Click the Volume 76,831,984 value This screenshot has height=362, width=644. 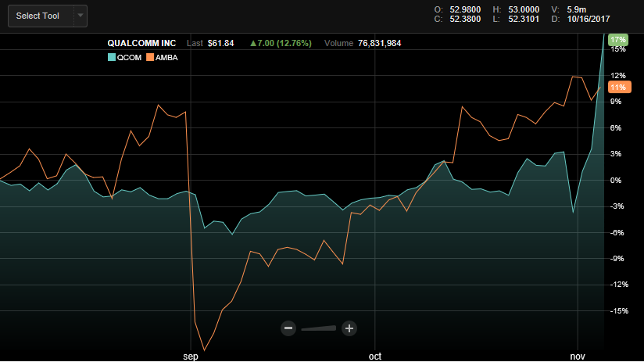(x=380, y=43)
